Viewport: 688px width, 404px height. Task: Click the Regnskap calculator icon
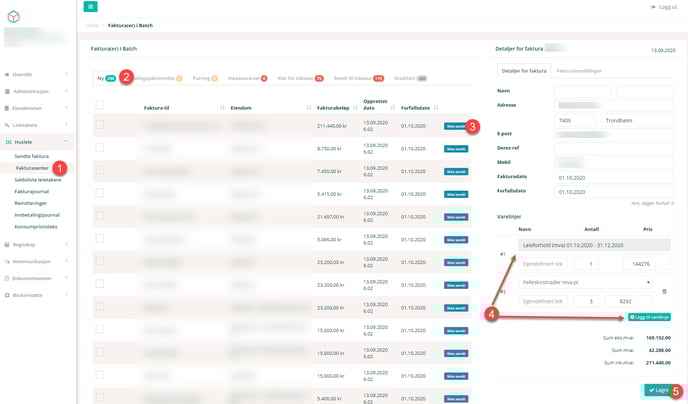[x=7, y=244]
